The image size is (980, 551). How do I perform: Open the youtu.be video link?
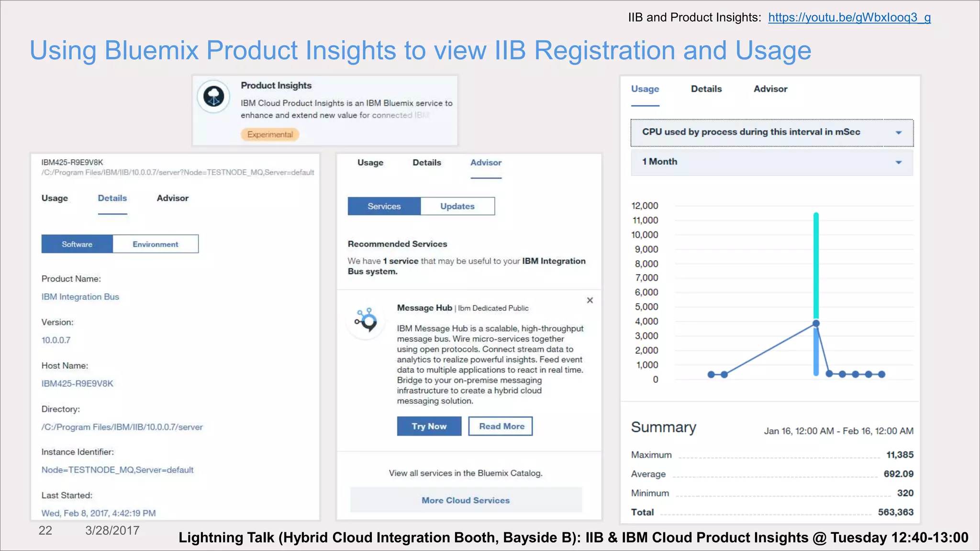(849, 18)
